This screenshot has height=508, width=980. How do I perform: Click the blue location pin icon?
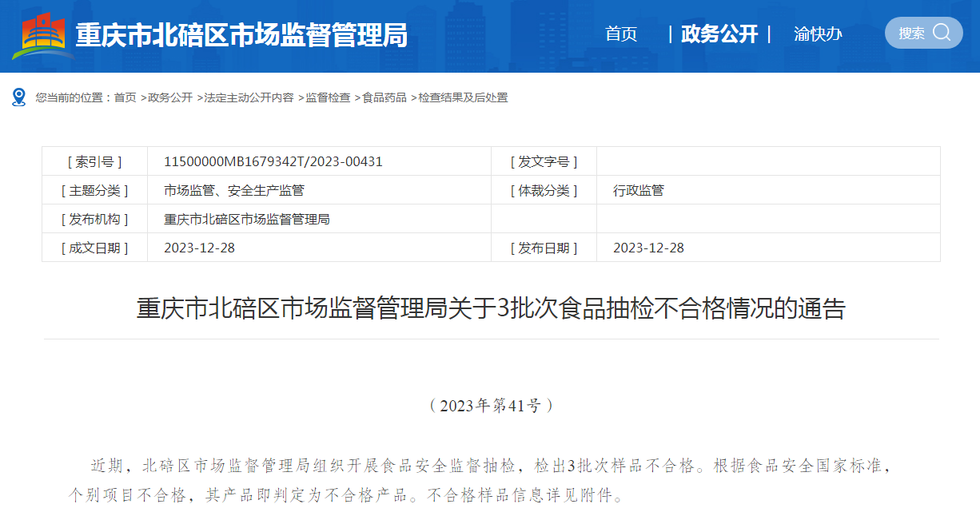(18, 97)
